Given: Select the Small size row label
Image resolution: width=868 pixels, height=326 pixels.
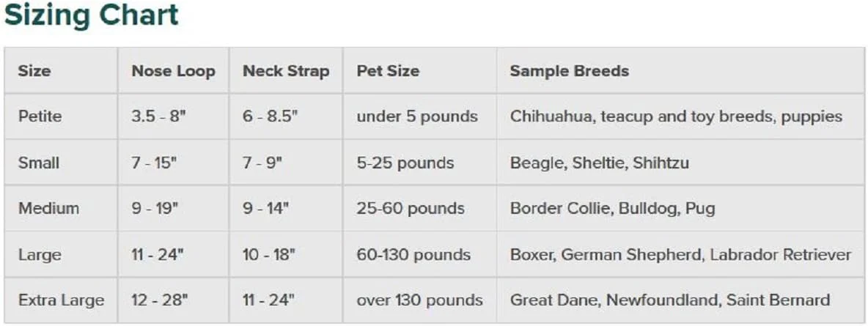Looking at the screenshot, I should (39, 163).
